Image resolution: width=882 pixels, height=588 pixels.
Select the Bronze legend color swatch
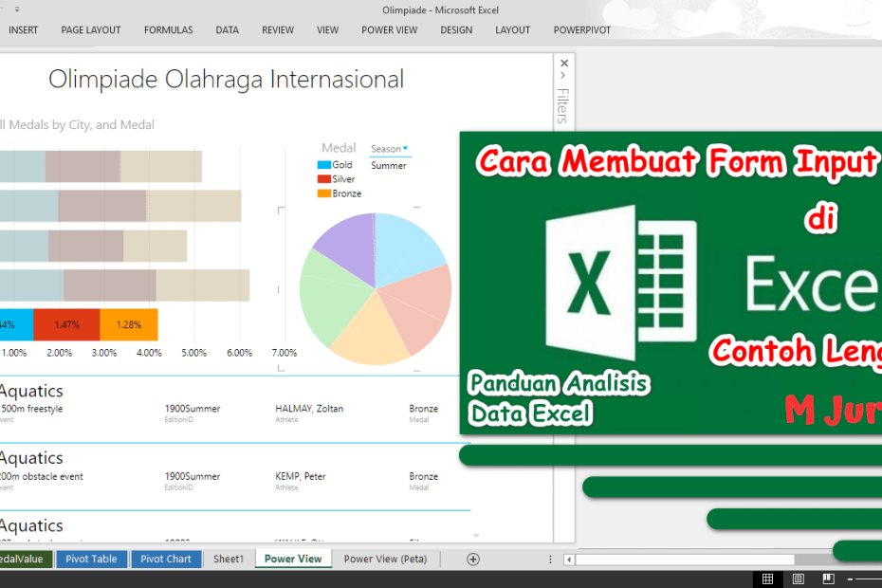click(324, 193)
